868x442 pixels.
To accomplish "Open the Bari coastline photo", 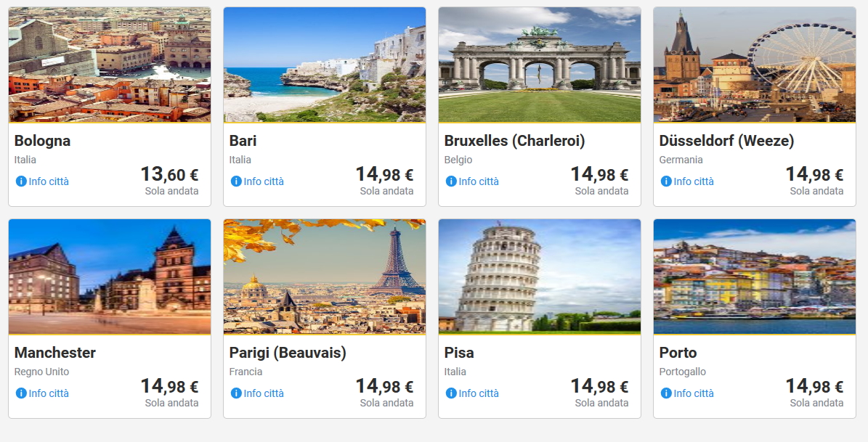I will pos(325,65).
